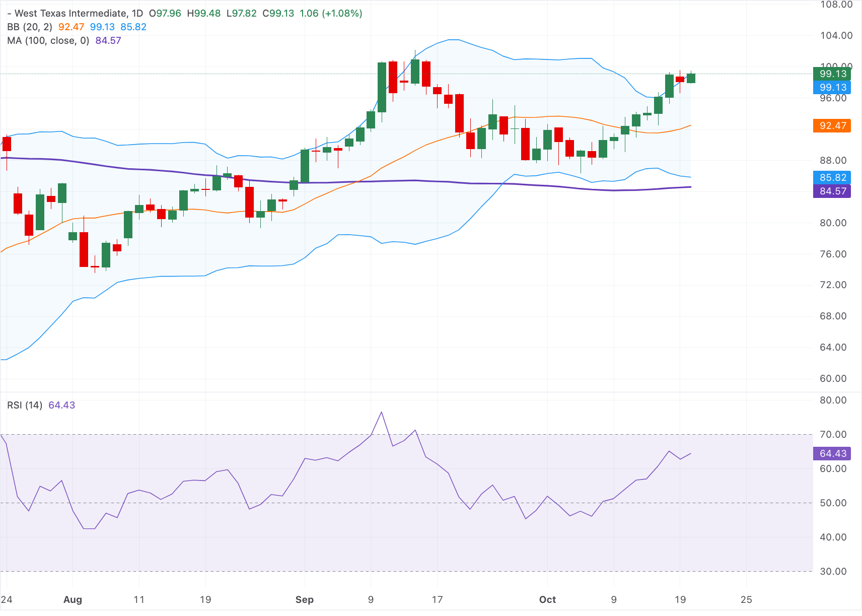Screen dimensions: 862x616
Task: Click the 25 date label on the time axis
Action: (746, 600)
